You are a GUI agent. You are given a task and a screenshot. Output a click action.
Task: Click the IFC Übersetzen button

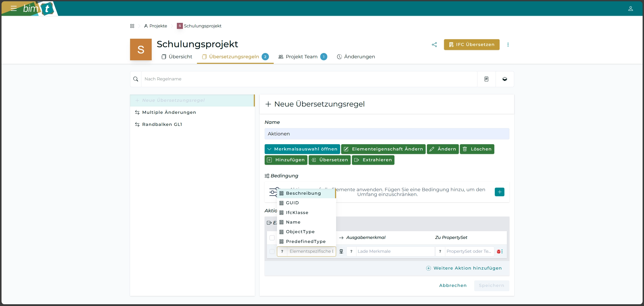(x=471, y=44)
